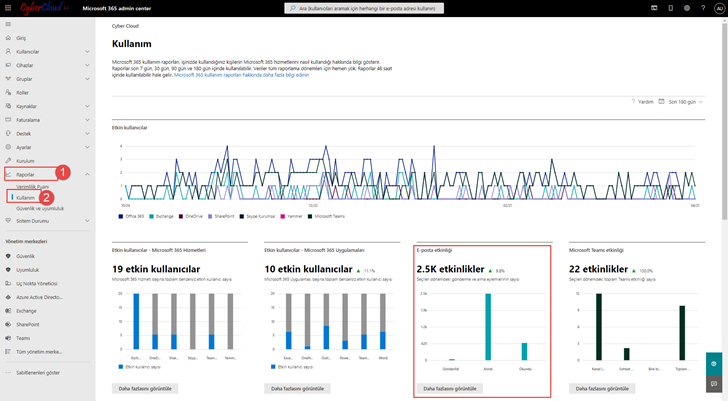Click the Alındı bar in email chart
728x401 pixels.
point(488,326)
